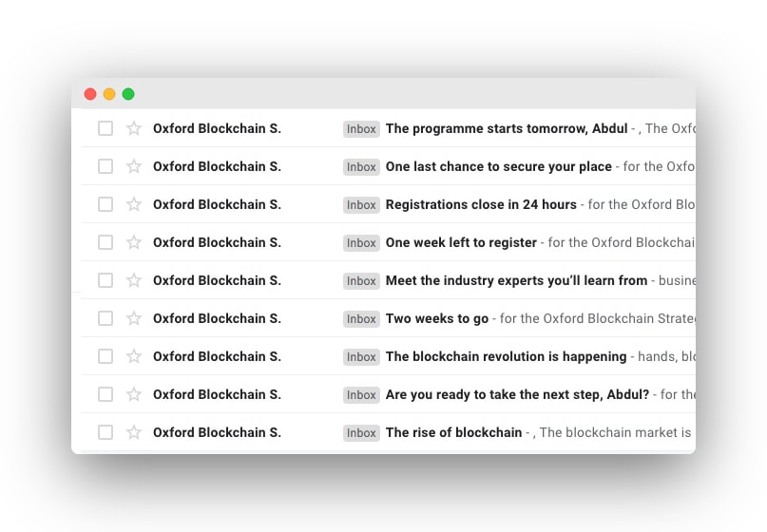
Task: Maximize the window with green button
Action: [x=128, y=94]
